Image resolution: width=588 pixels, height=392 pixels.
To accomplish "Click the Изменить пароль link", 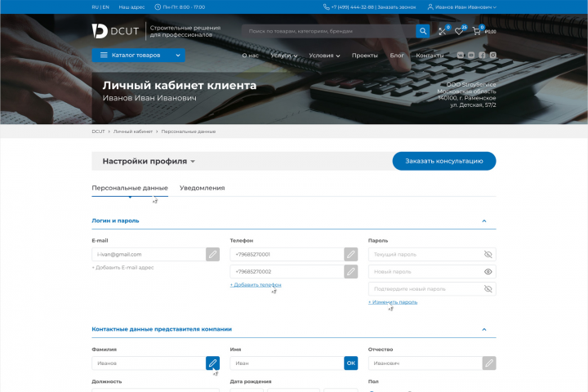I will pyautogui.click(x=393, y=302).
